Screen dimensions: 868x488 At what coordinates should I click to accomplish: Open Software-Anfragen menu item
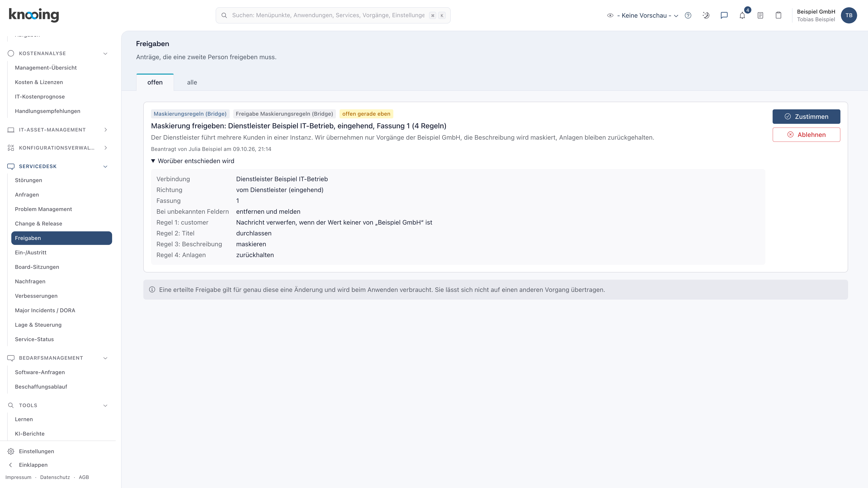tap(62, 372)
